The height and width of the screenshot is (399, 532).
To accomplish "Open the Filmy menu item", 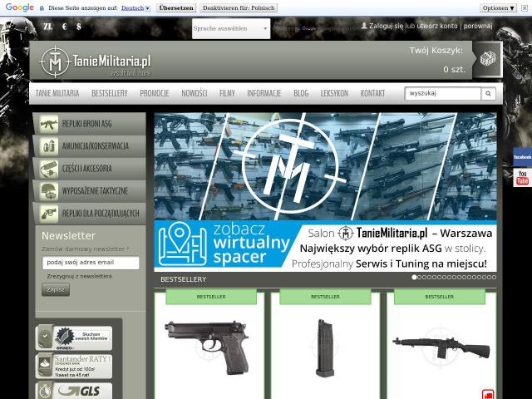I will tap(227, 93).
